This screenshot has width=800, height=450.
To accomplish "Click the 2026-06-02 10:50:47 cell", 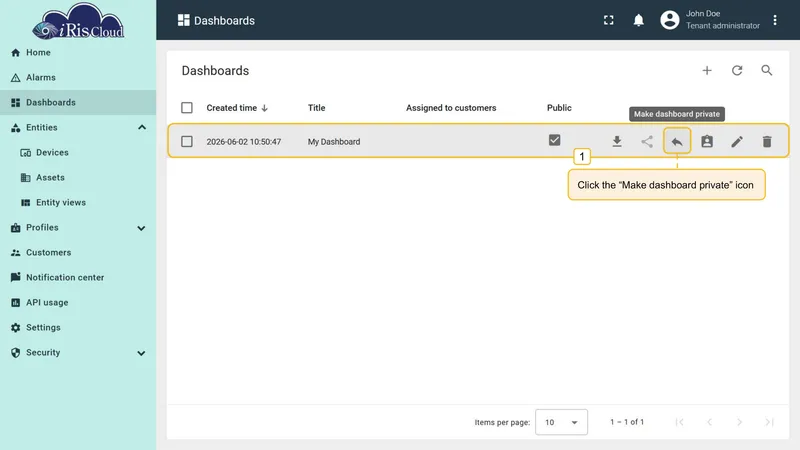I will click(x=243, y=141).
